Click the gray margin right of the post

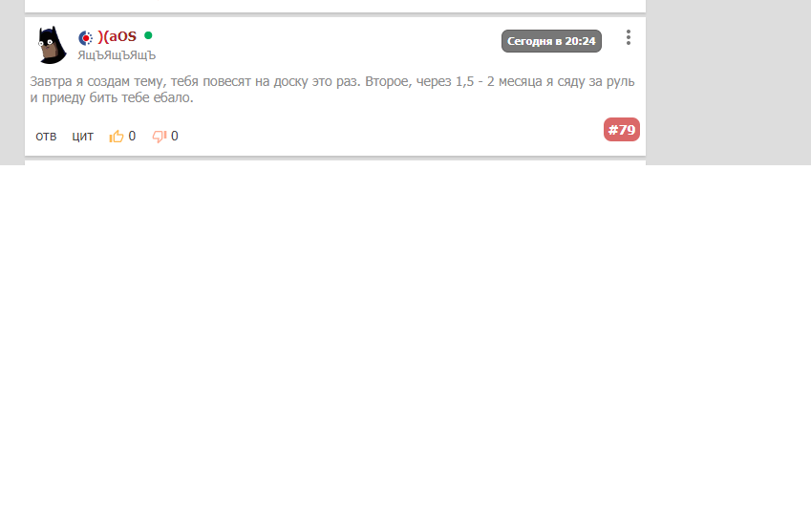(x=728, y=83)
